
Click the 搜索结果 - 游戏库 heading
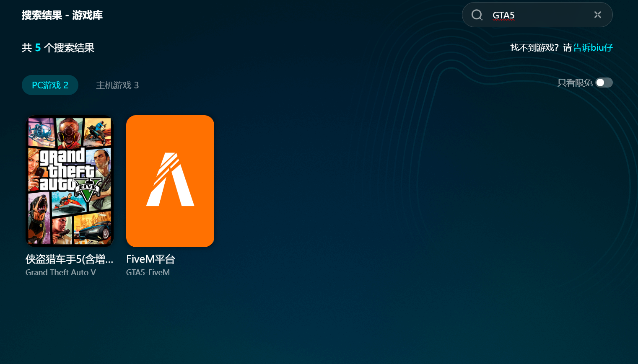coord(62,15)
